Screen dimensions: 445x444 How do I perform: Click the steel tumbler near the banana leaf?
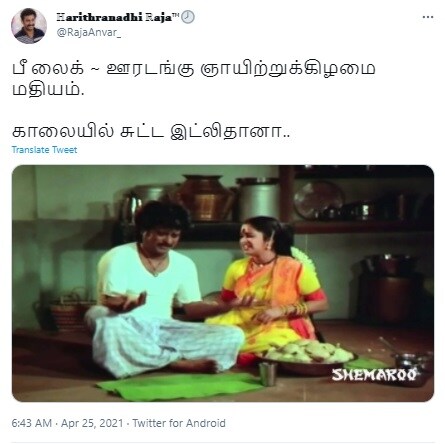pos(268,374)
